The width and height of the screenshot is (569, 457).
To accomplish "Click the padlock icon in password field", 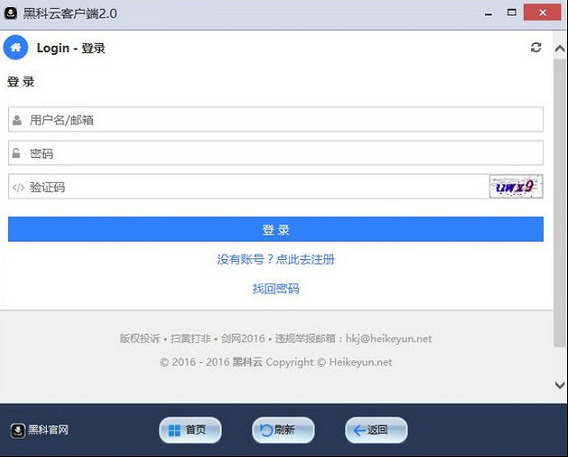I will pos(16,153).
